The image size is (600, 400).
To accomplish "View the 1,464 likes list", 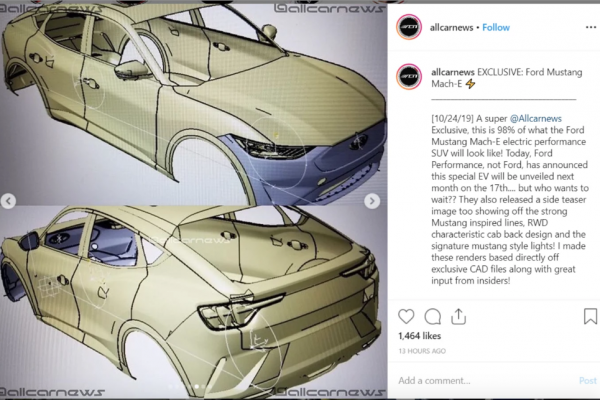I will (419, 336).
